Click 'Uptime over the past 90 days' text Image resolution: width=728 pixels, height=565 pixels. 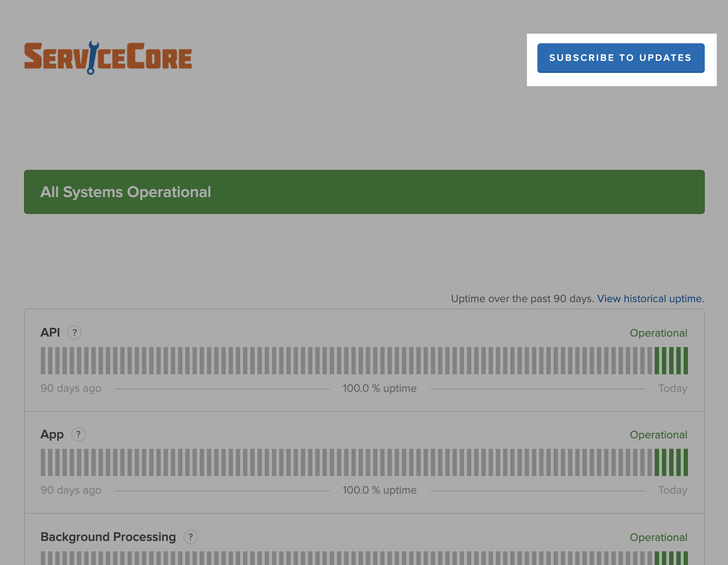pyautogui.click(x=522, y=299)
